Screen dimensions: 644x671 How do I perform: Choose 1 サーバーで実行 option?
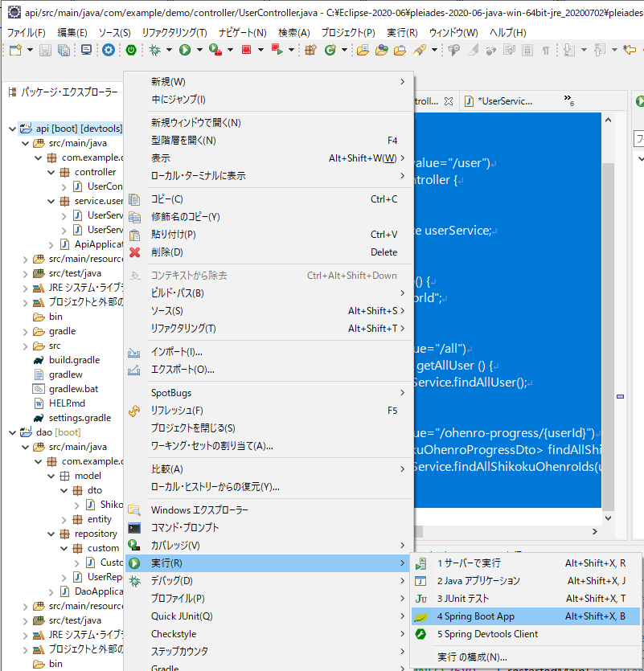click(526, 563)
